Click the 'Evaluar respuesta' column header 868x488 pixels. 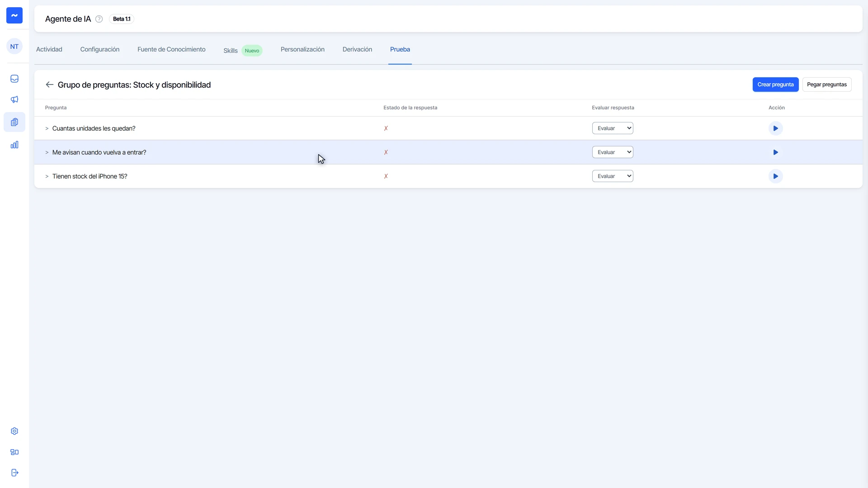coord(613,108)
